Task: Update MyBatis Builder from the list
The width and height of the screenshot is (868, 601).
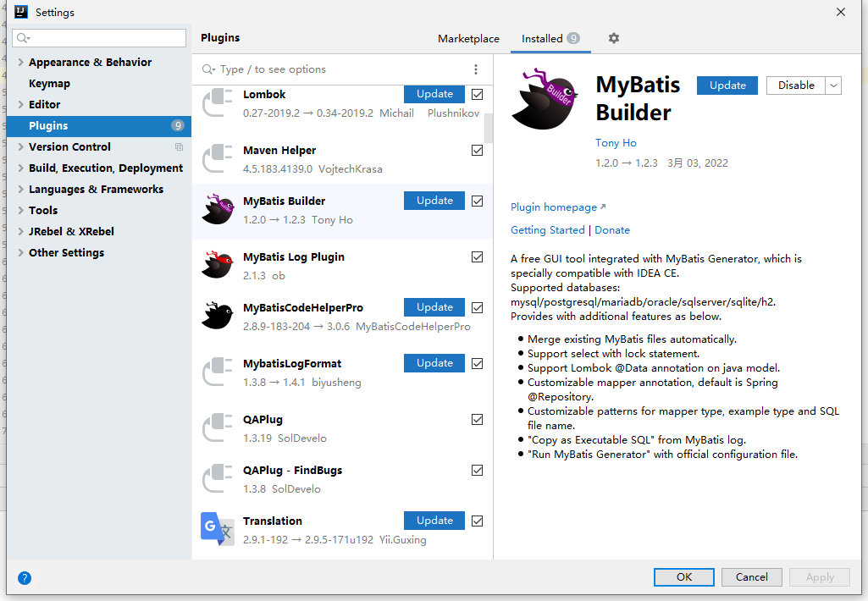Action: pyautogui.click(x=434, y=201)
